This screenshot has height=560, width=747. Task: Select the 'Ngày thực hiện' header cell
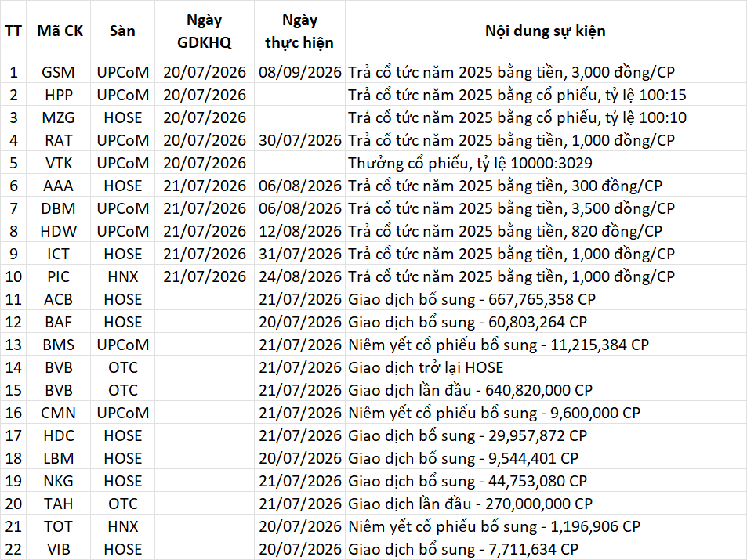pos(299,31)
